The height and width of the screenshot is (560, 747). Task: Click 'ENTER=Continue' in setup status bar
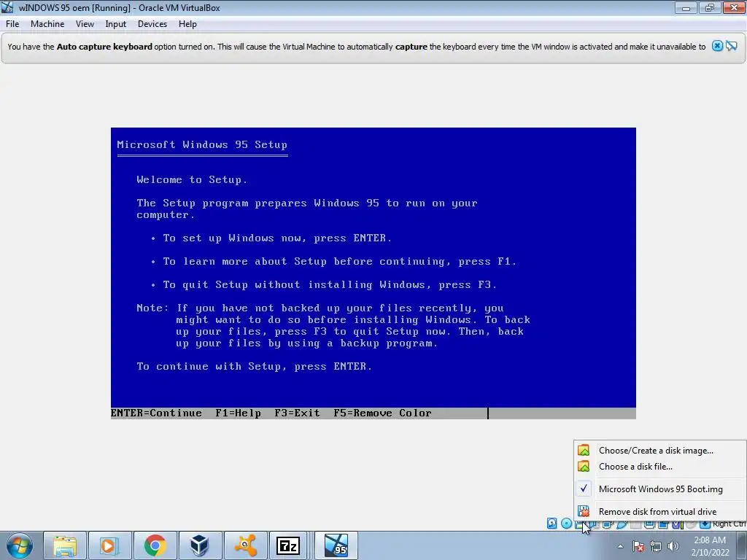click(x=156, y=413)
